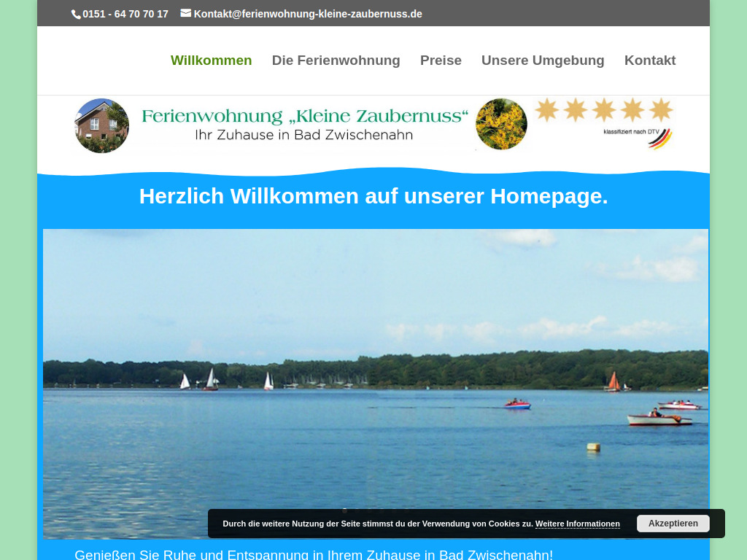Viewport: 747px width, 560px height.
Task: Accept cookies via the 'Akzeptieren' button
Action: point(673,524)
